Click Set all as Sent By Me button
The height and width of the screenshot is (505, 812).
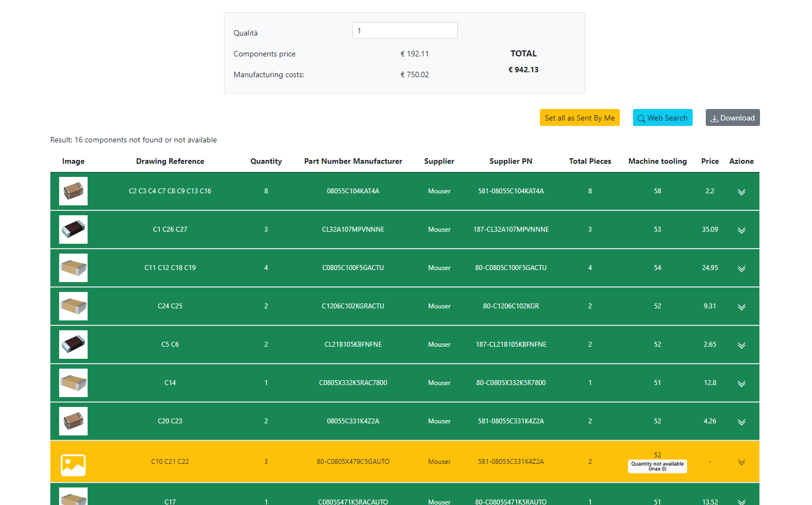[580, 118]
